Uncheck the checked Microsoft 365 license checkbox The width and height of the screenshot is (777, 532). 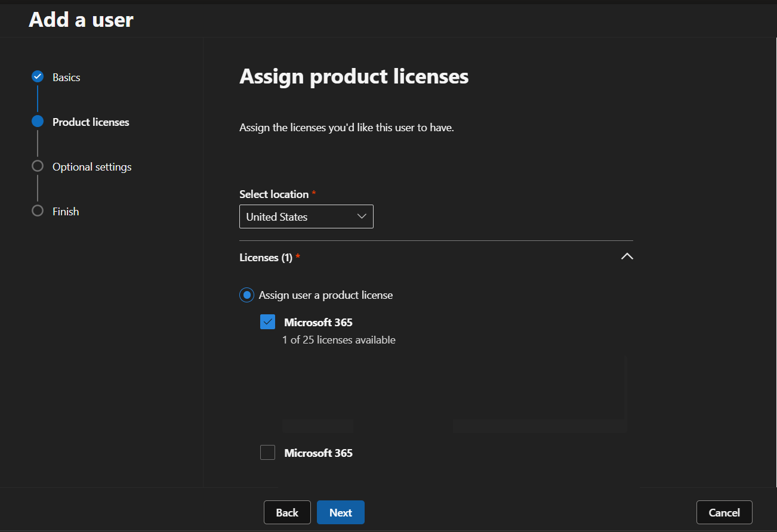click(x=268, y=322)
